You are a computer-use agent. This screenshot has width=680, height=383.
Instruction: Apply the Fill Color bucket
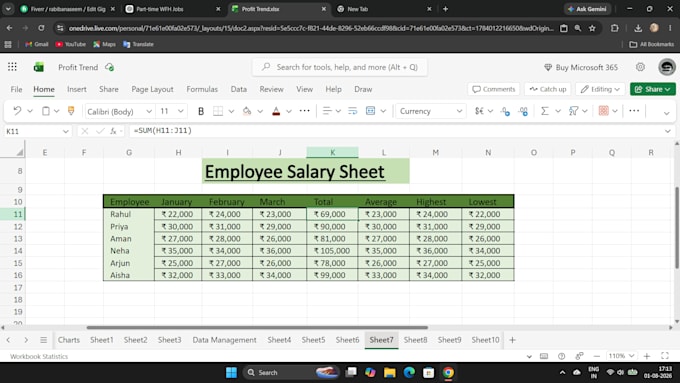pos(247,111)
